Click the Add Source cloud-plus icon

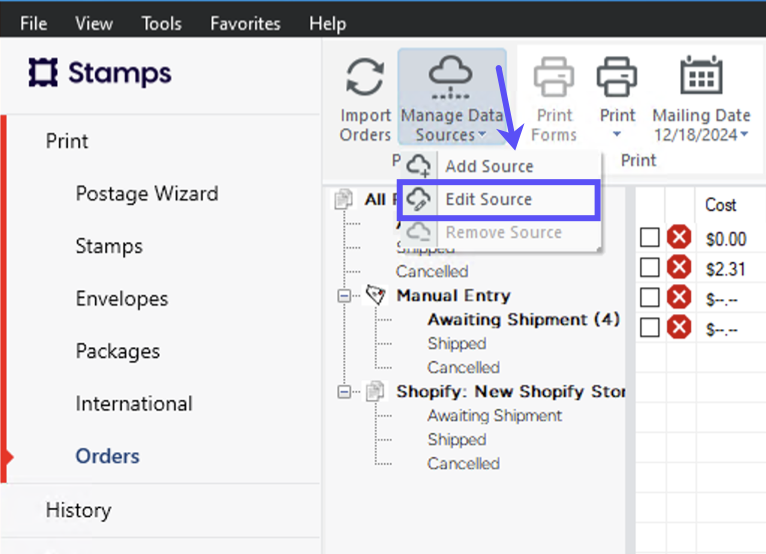[x=419, y=166]
